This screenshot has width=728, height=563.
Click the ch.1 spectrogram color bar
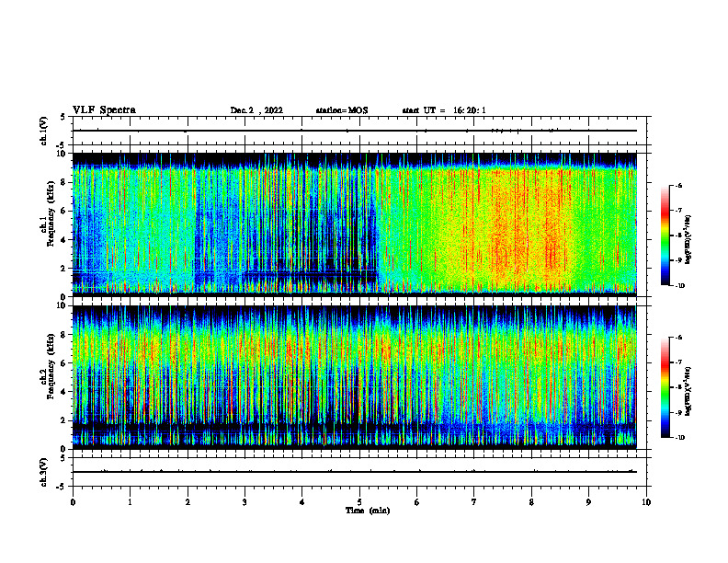[665, 236]
